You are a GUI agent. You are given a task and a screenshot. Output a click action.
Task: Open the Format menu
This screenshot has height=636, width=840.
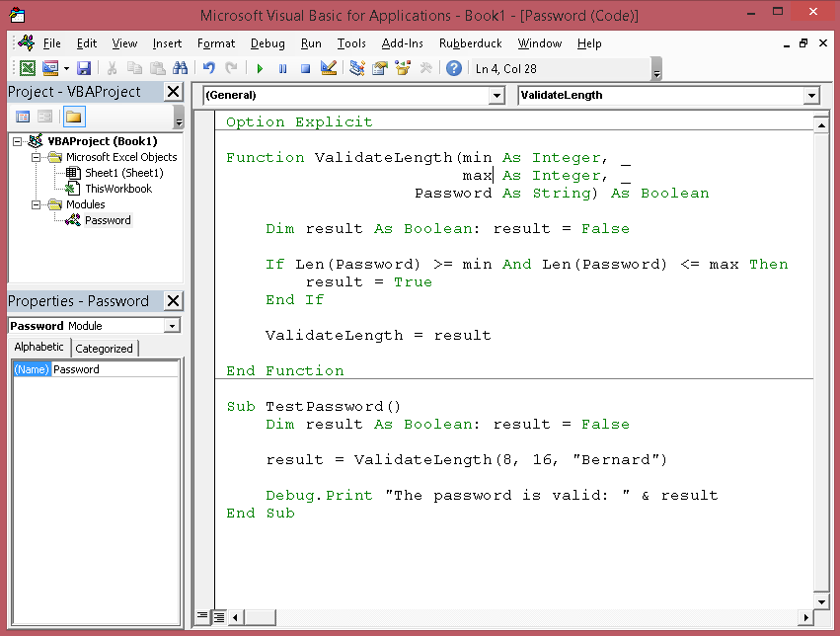pos(216,43)
